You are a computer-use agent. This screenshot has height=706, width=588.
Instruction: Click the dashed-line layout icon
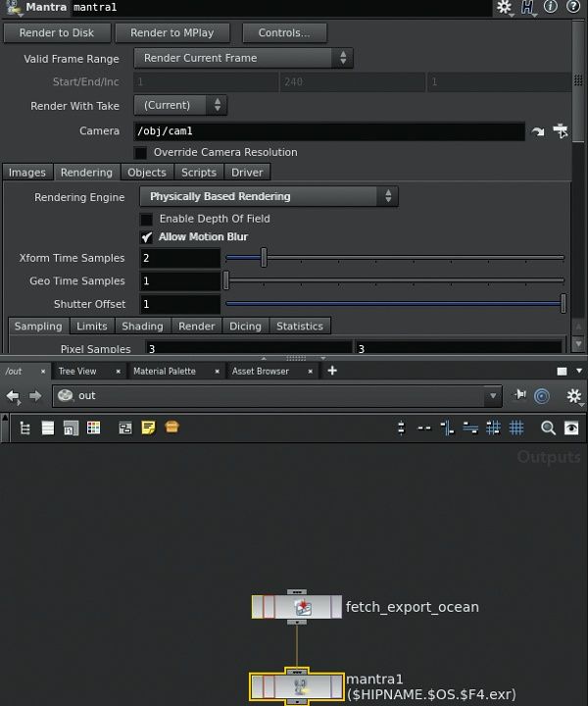424,429
